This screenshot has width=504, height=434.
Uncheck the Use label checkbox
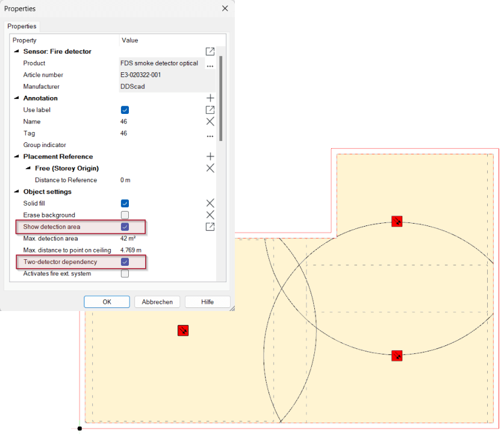(x=125, y=110)
